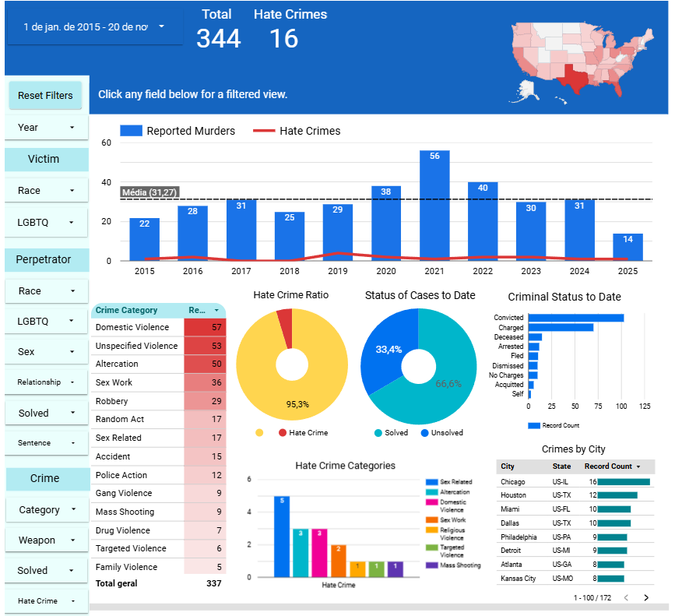
Task: Click the Sex Related legend swatch
Action: click(432, 482)
